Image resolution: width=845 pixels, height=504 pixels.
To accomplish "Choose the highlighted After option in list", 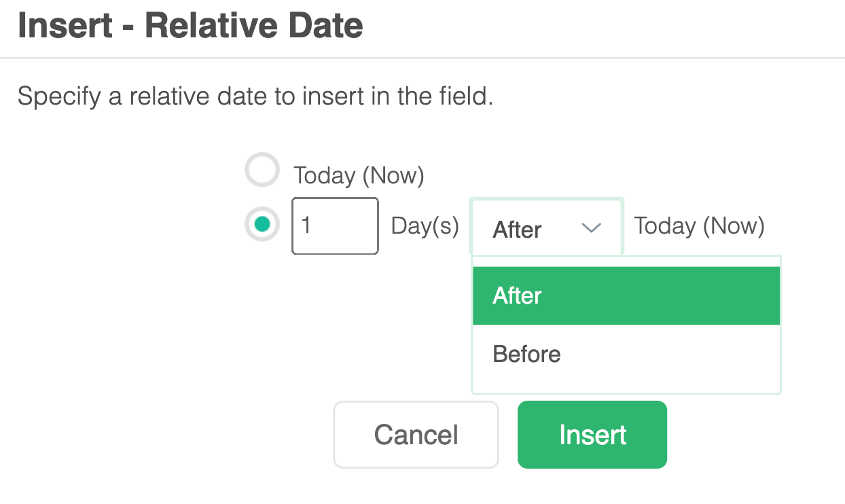I will 626,295.
